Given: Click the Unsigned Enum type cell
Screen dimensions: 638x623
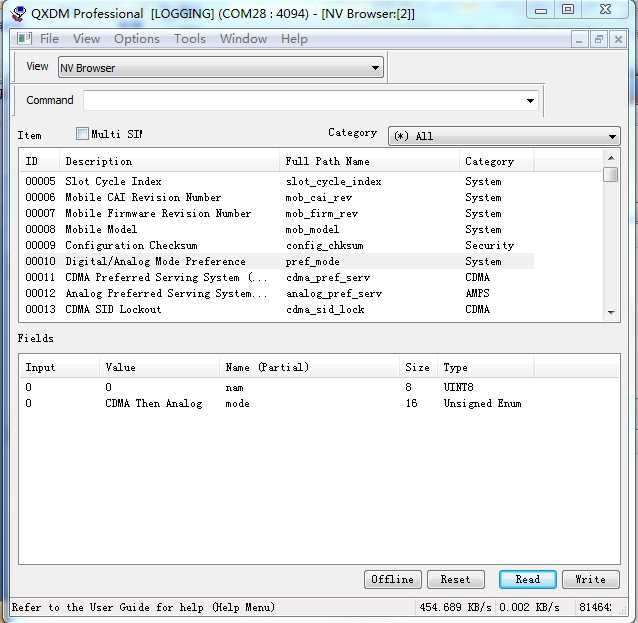Looking at the screenshot, I should (482, 404).
